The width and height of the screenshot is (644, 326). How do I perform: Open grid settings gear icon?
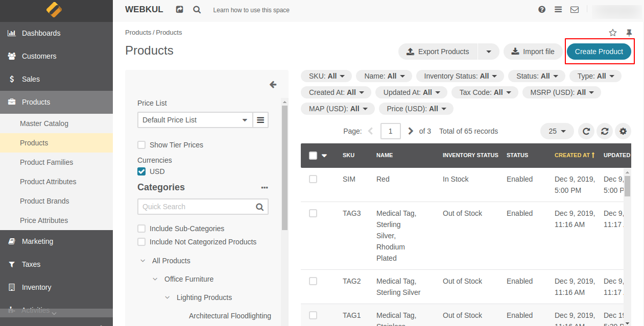623,131
